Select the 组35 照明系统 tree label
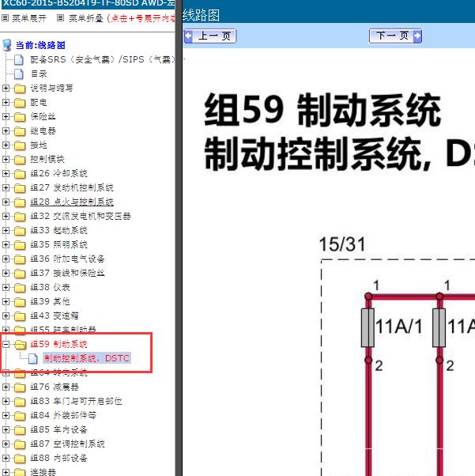The height and width of the screenshot is (476, 475). [59, 244]
